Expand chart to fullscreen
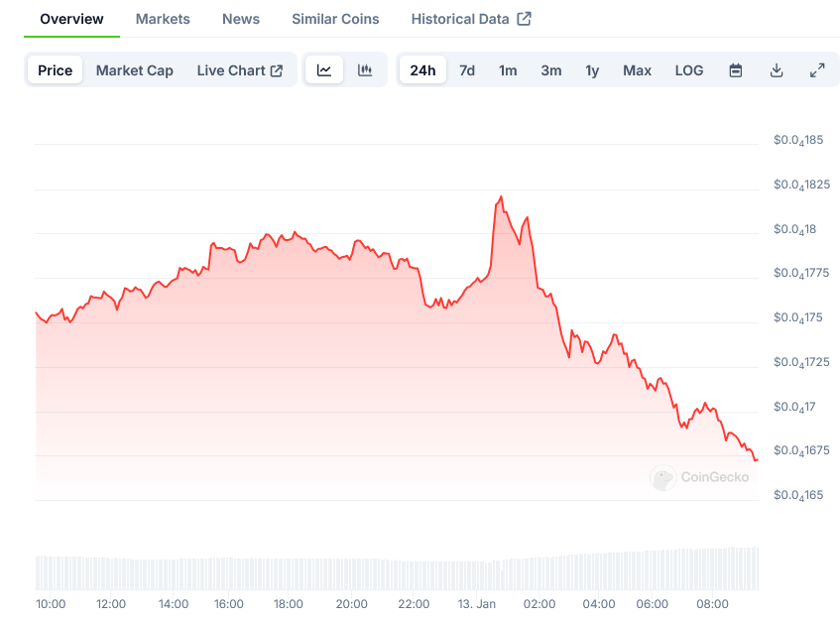The width and height of the screenshot is (840, 620). click(x=817, y=70)
